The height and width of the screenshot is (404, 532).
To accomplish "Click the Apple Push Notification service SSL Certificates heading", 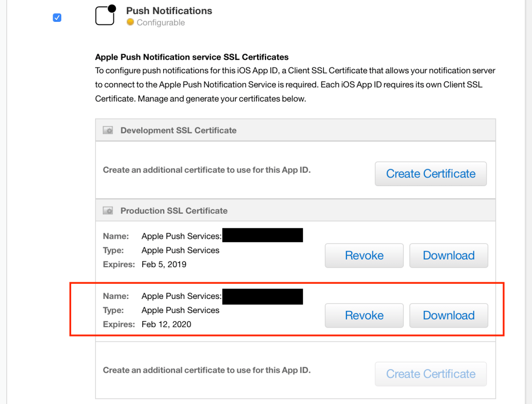I will tap(192, 57).
